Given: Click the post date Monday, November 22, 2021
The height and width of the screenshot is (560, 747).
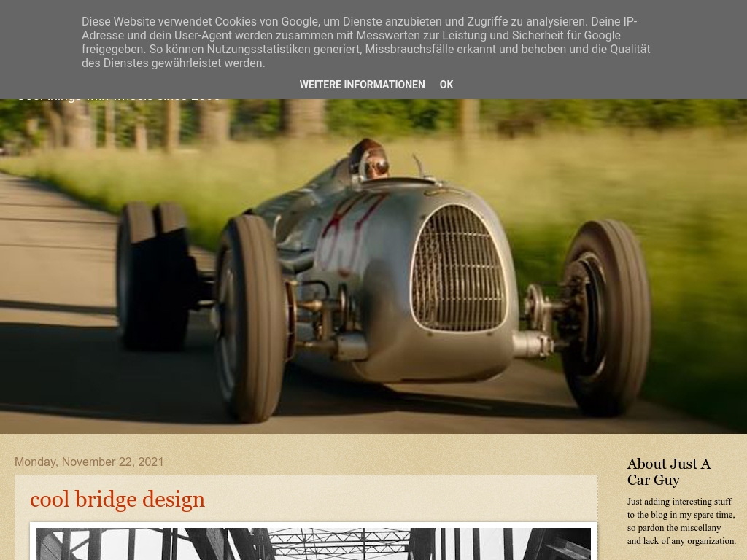Looking at the screenshot, I should [89, 462].
